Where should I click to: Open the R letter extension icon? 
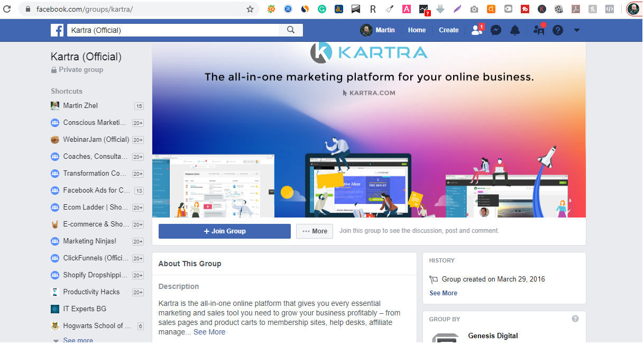(x=373, y=9)
